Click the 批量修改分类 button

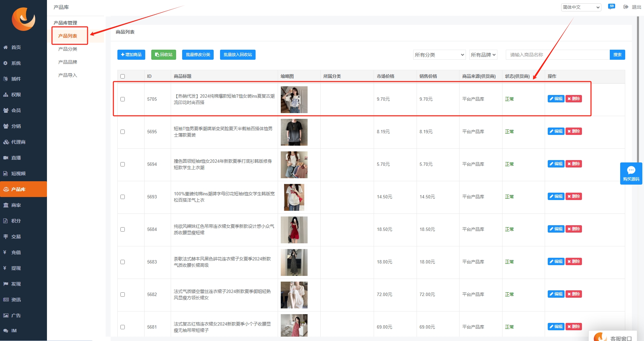(198, 55)
